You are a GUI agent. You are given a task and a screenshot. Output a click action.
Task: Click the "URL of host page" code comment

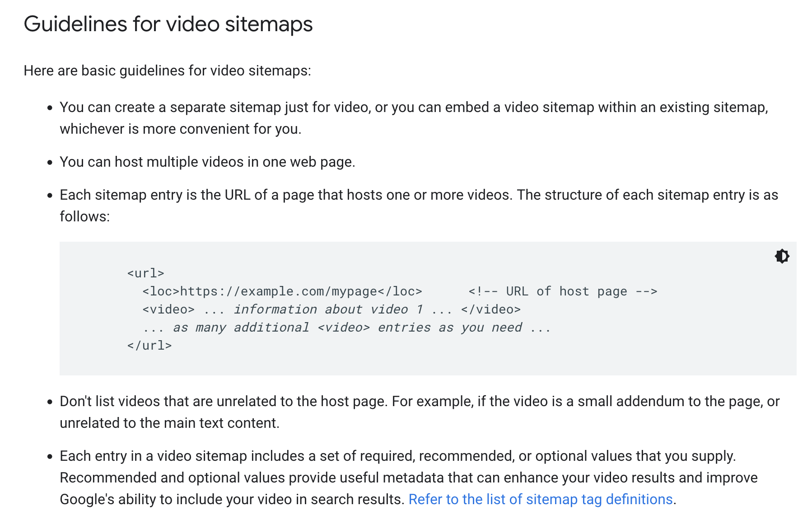coord(563,291)
